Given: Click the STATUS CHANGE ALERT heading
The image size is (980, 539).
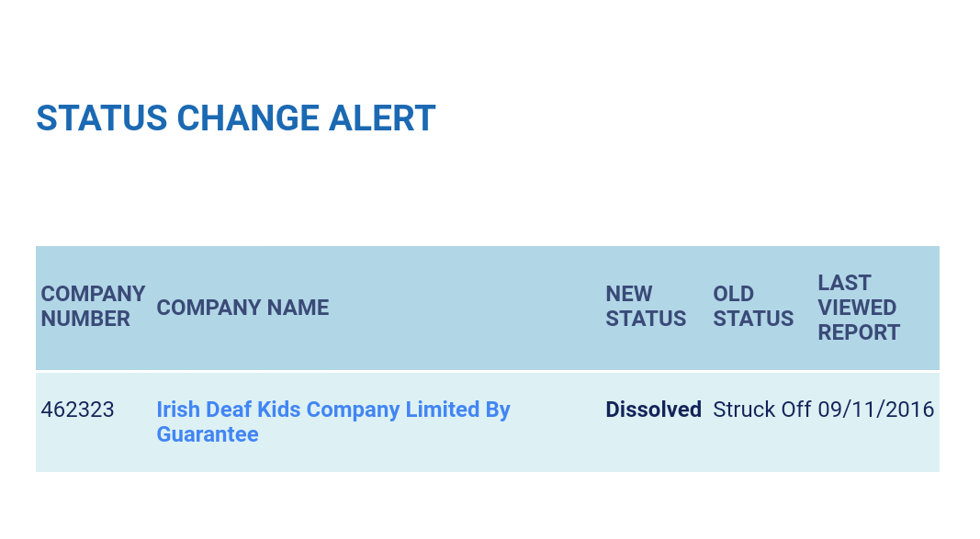Looking at the screenshot, I should (236, 118).
